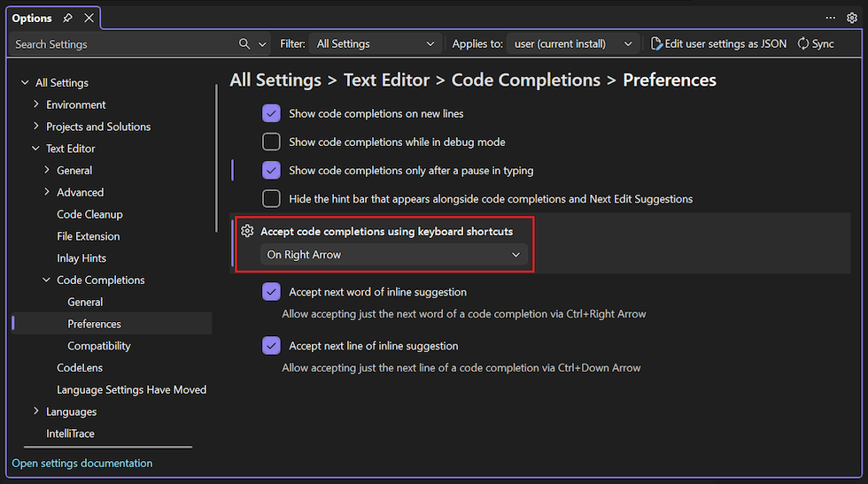Collapse the All Settings tree node
This screenshot has height=484, width=868.
point(25,82)
